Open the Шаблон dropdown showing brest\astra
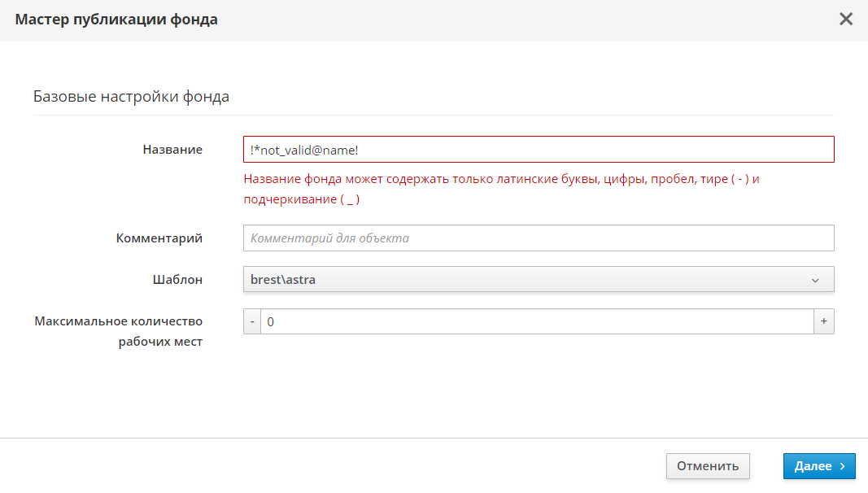The image size is (868, 493). 537,280
